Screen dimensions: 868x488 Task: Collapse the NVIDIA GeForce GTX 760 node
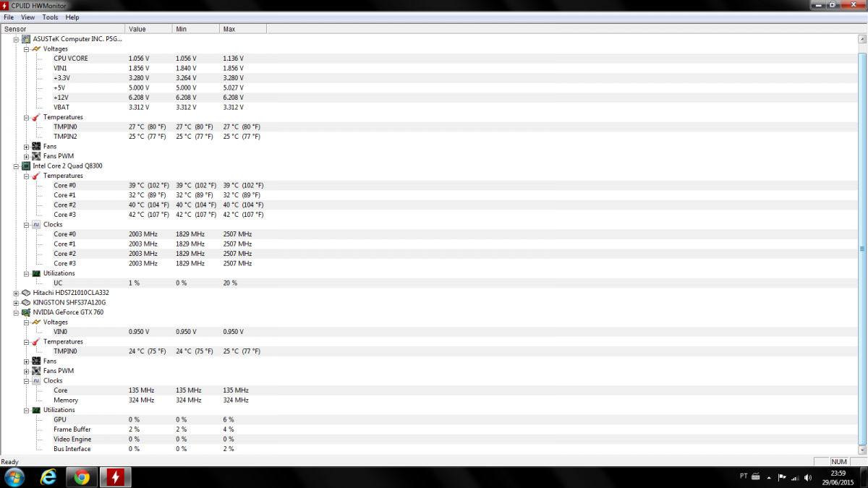pos(16,312)
